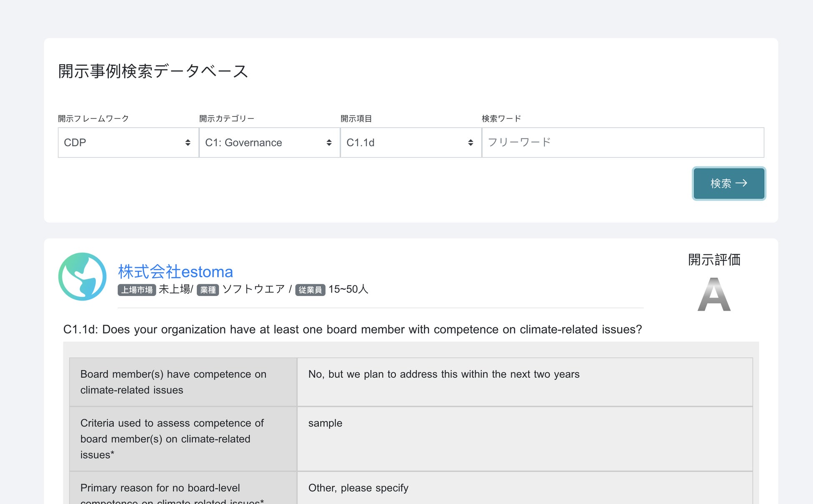
Task: Click the 従業員 badge label
Action: 310,290
